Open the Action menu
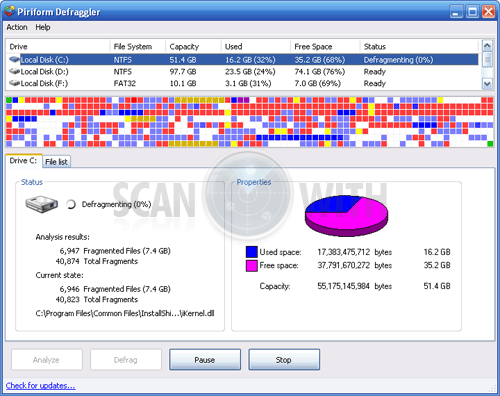Viewport: 500px width, 396px height. click(17, 27)
